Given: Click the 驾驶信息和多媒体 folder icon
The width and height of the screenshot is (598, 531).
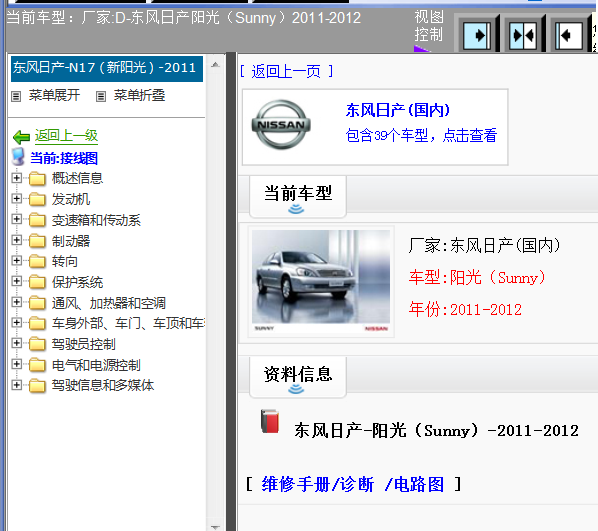Looking at the screenshot, I should 37,386.
